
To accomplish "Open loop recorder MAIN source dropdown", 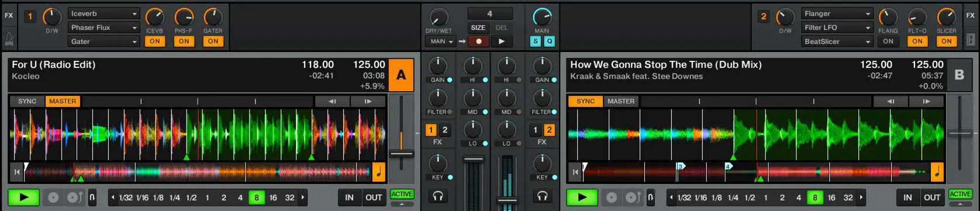I will coord(440,41).
